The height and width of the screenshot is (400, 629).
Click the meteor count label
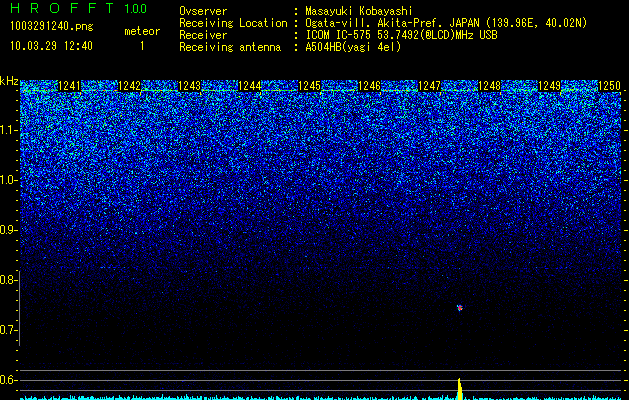pyautogui.click(x=142, y=31)
